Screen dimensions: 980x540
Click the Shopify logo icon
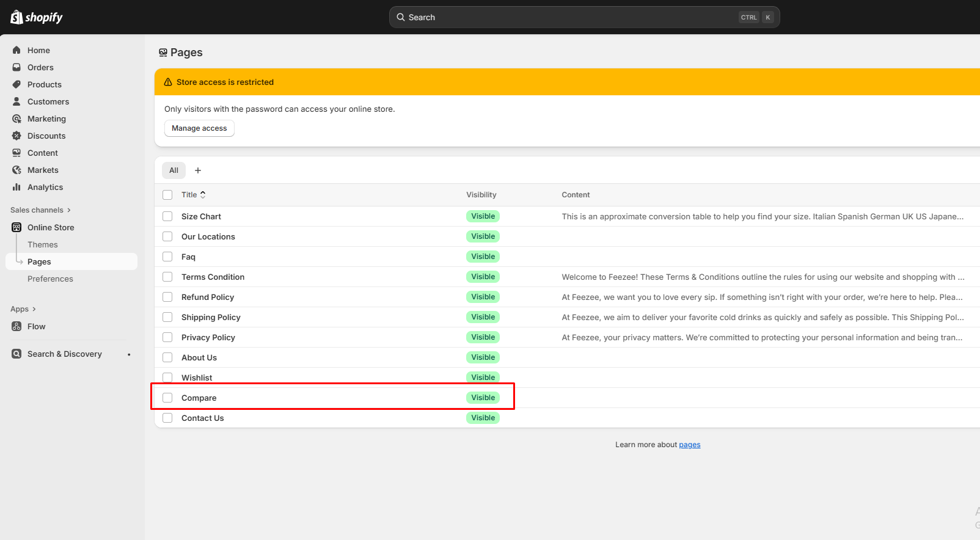pos(16,17)
